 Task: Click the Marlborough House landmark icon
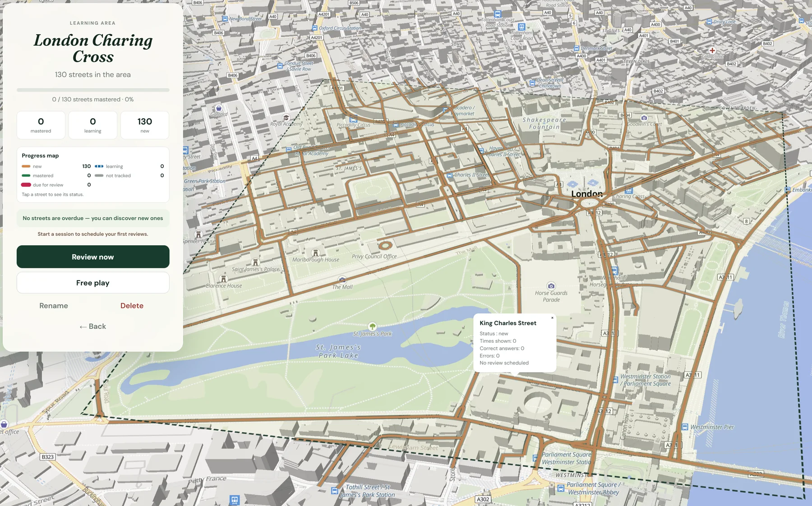tap(315, 253)
